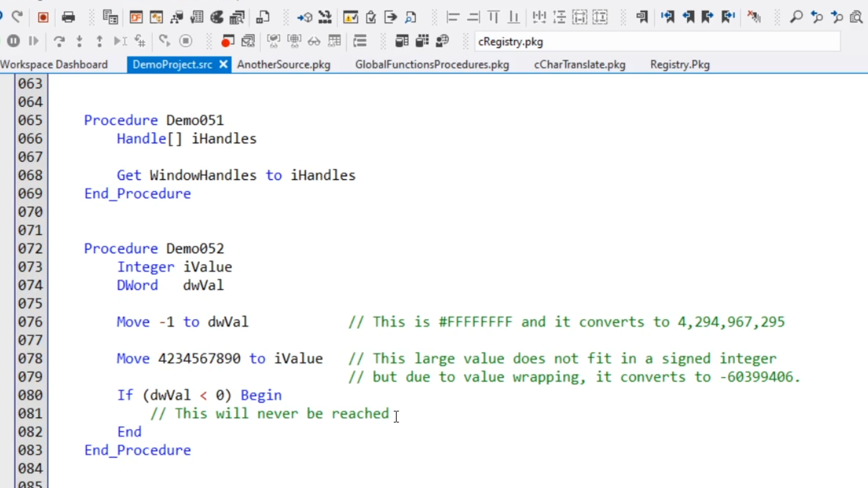Click the Redo arrow icon
This screenshot has height=488, width=868.
click(18, 18)
